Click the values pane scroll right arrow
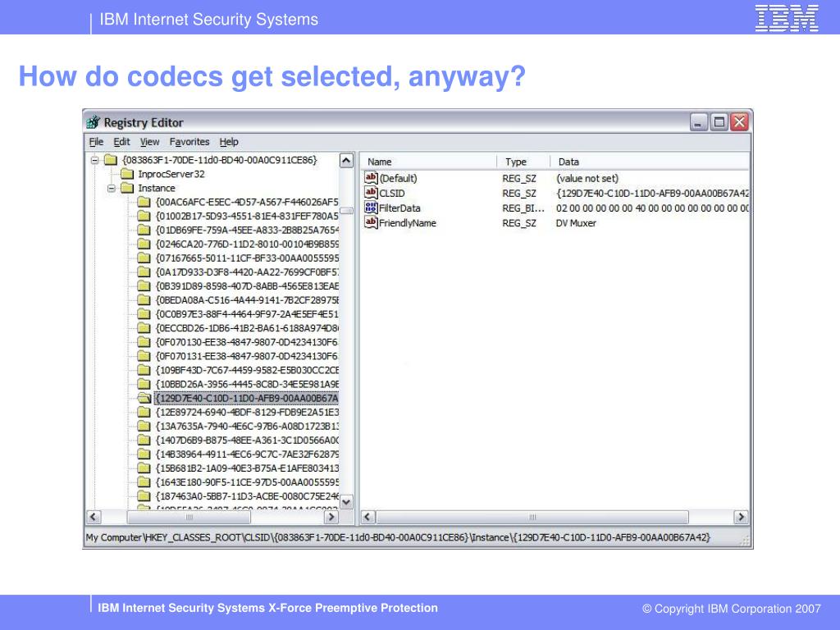Screen dimensions: 840x630 pyautogui.click(x=741, y=517)
